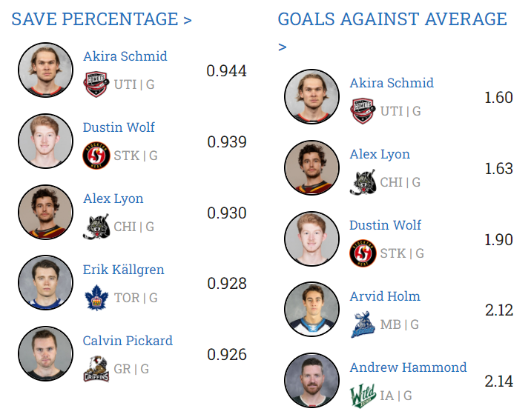Open Erik Källgren's player profile link

tap(124, 270)
